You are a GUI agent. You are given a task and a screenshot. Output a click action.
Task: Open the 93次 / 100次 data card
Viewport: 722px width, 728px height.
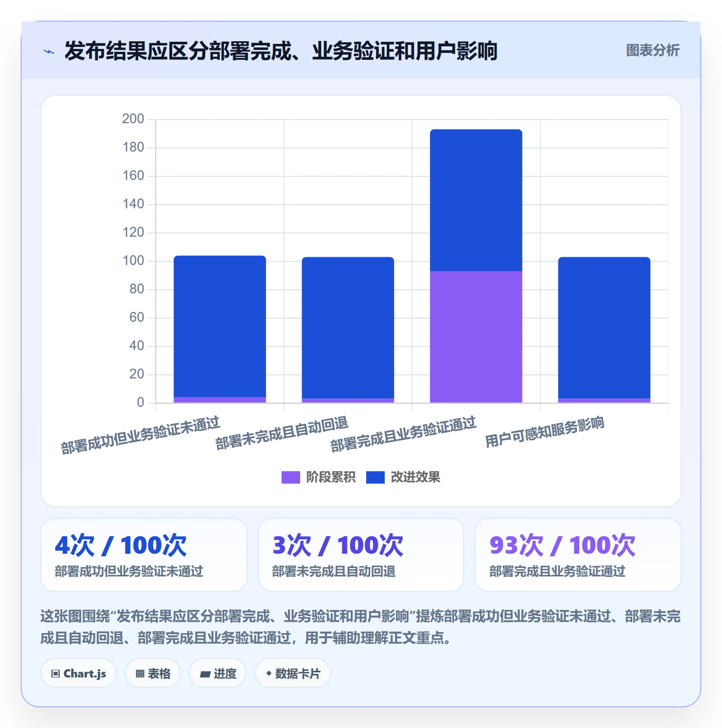(x=578, y=555)
